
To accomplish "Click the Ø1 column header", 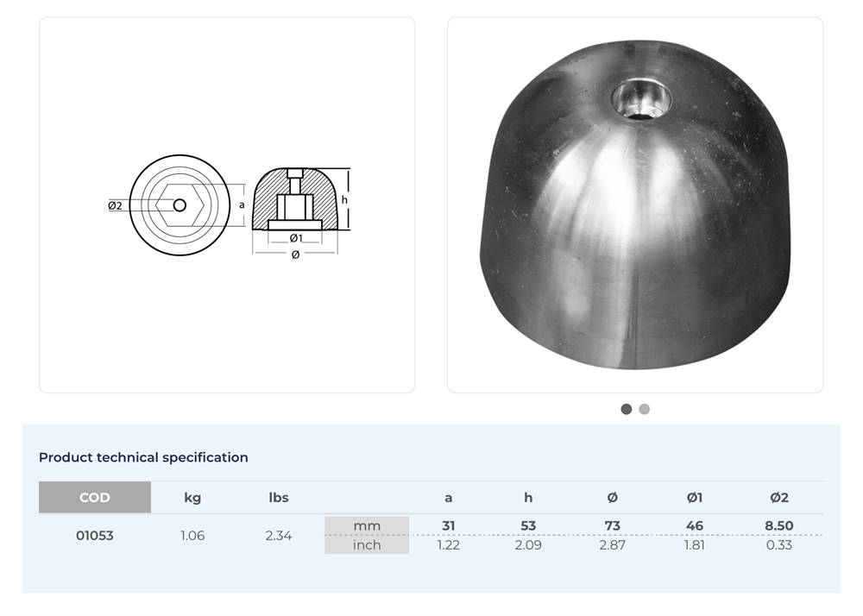I will pos(695,498).
